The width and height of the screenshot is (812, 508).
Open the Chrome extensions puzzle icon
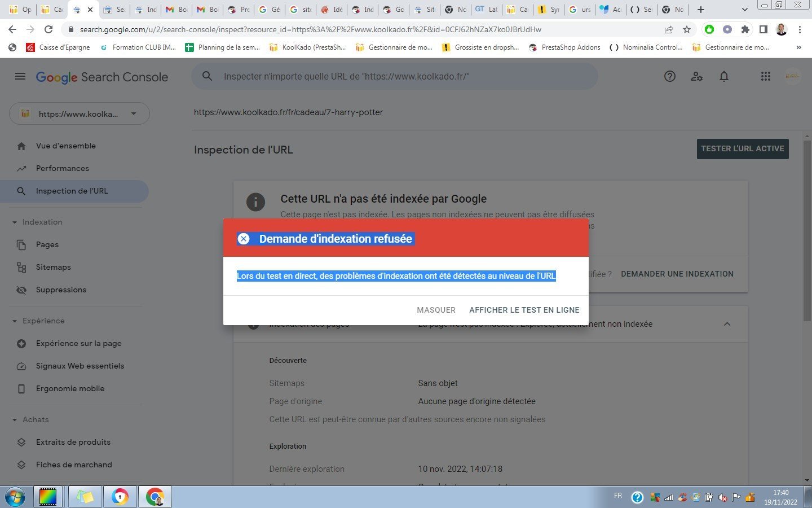click(745, 29)
